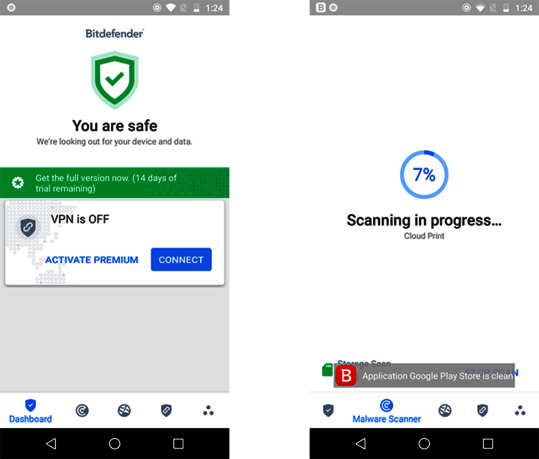Open Malware Scanner icon in left phone navigation
Viewport: 539px width, 459px height.
[82, 410]
